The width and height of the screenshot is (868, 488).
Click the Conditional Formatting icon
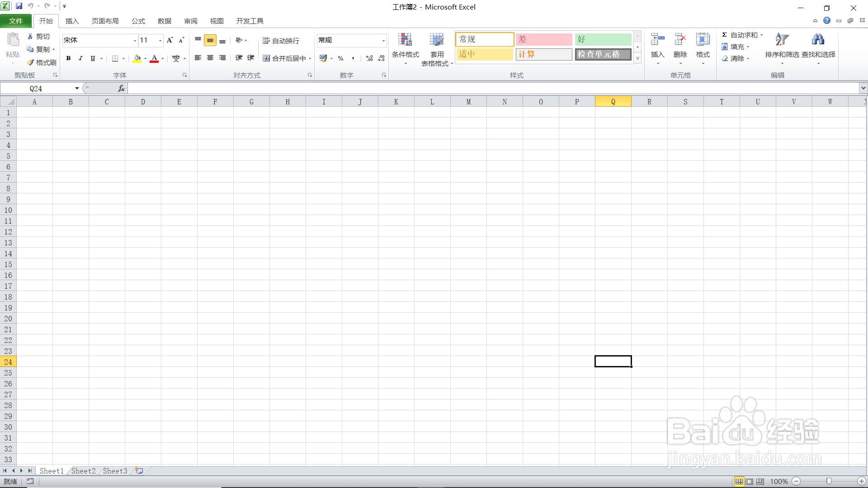click(x=405, y=41)
